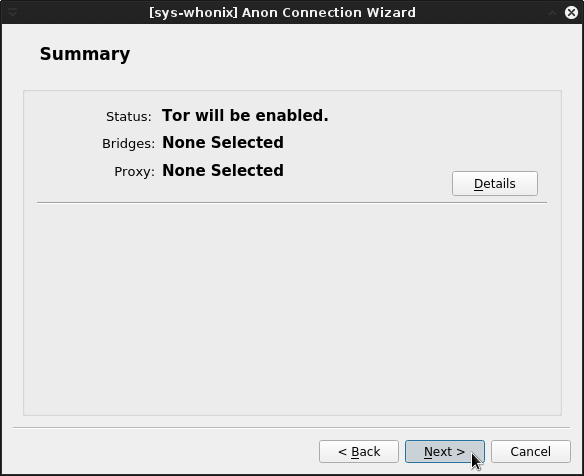Go to the previous page with Back
Screen dimensions: 584x476
pyautogui.click(x=359, y=452)
